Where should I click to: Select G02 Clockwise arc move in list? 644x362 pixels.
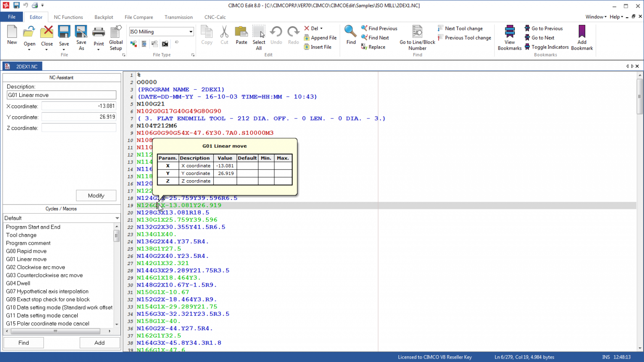click(36, 267)
